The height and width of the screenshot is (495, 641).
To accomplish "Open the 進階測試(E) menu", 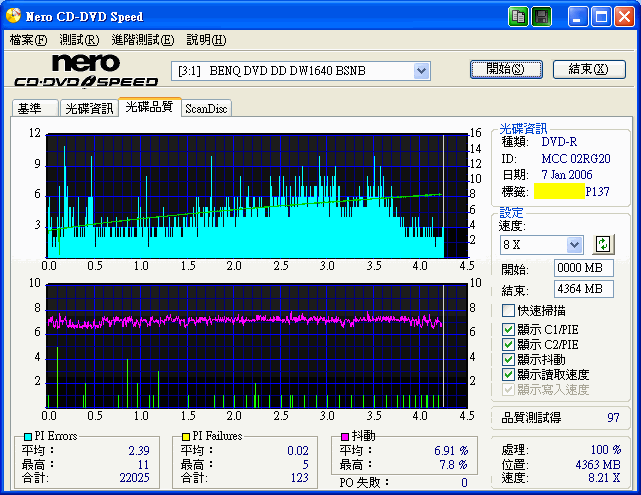I will tap(143, 40).
